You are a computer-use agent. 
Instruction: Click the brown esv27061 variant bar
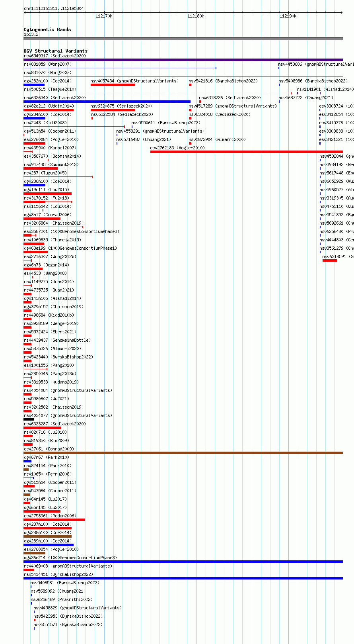[x=183, y=453]
